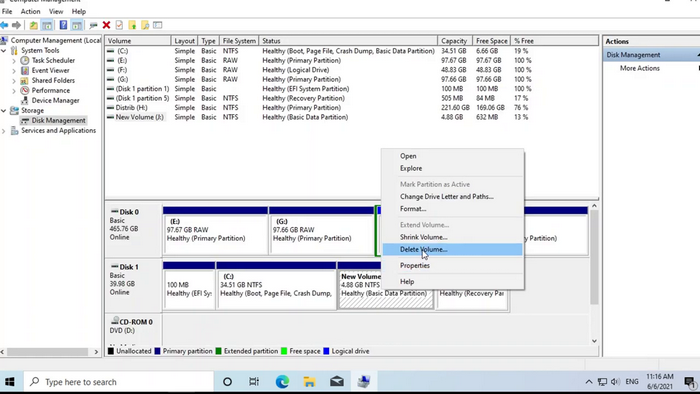Select Distrib (H:) volume row
This screenshot has height=394, width=700.
coord(351,108)
